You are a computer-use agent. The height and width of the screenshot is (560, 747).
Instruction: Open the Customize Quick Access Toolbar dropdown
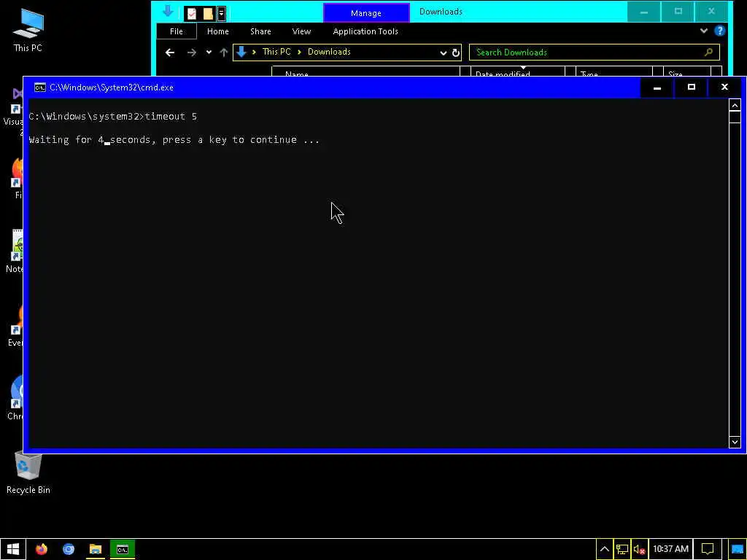(221, 13)
